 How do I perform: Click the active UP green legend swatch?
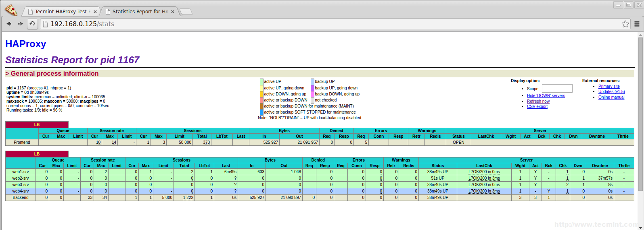tap(261, 82)
